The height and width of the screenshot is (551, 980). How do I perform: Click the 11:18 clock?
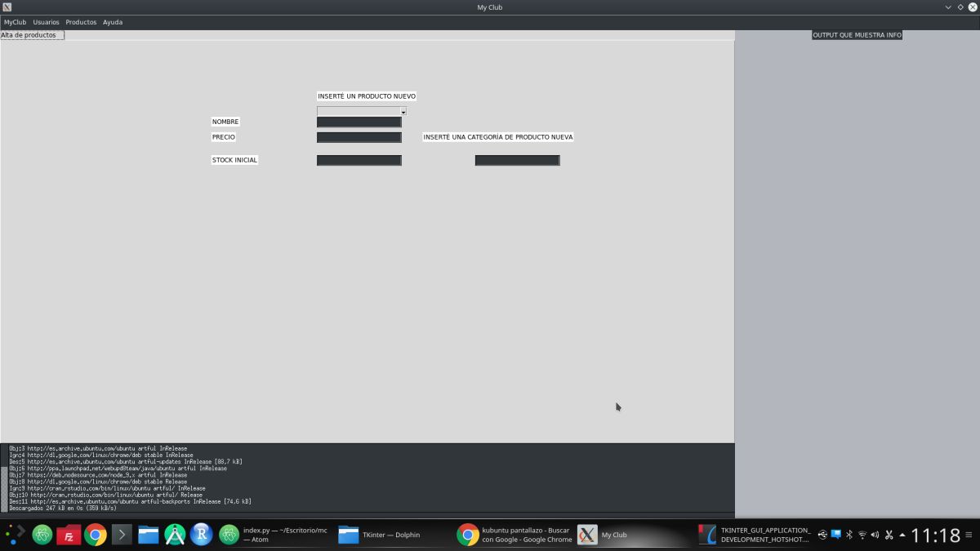tap(935, 535)
